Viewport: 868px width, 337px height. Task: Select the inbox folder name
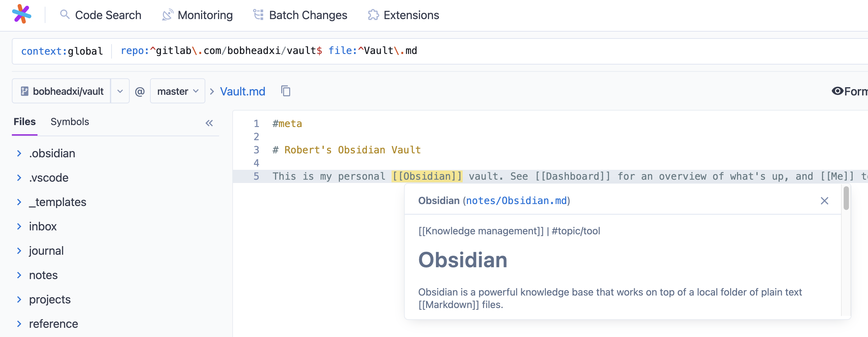pos(43,226)
